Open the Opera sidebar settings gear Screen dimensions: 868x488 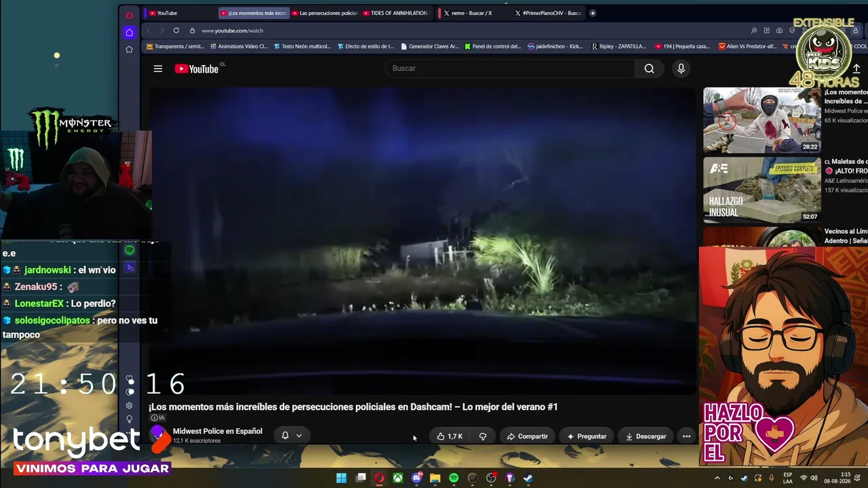click(x=130, y=405)
